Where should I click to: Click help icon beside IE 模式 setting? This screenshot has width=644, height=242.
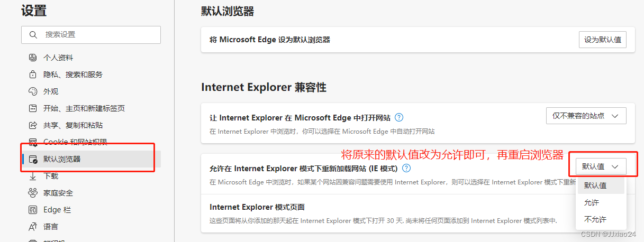tap(406, 168)
